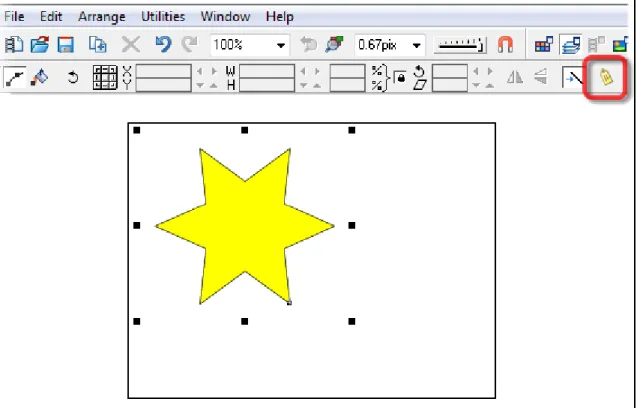Click center cell of transform origin grid
The image size is (637, 408).
[105, 78]
